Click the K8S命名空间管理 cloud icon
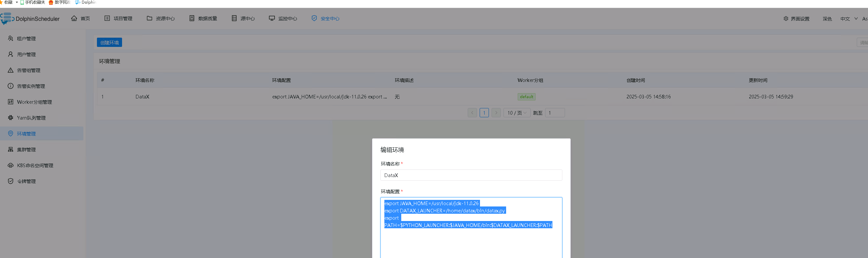Viewport: 868px width, 258px height. point(11,165)
